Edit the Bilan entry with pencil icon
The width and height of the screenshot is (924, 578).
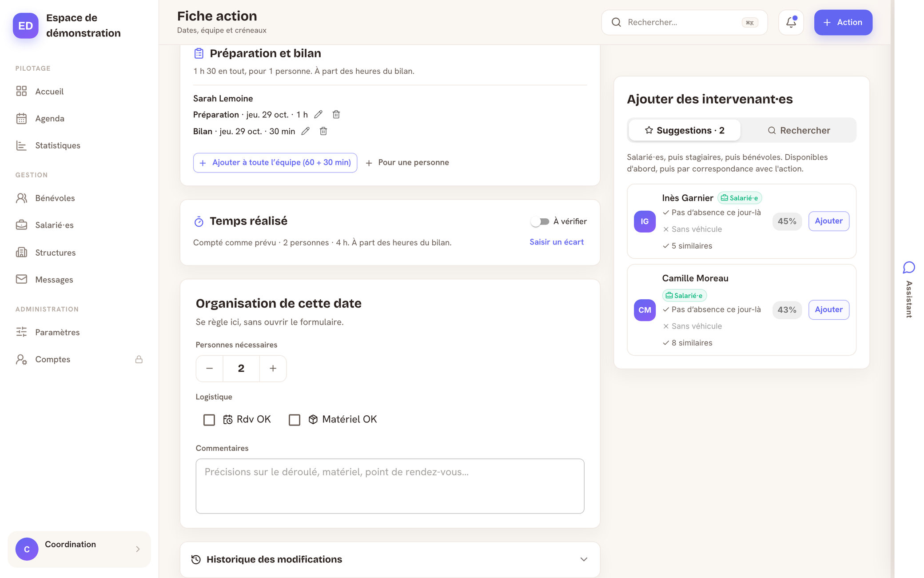tap(305, 131)
